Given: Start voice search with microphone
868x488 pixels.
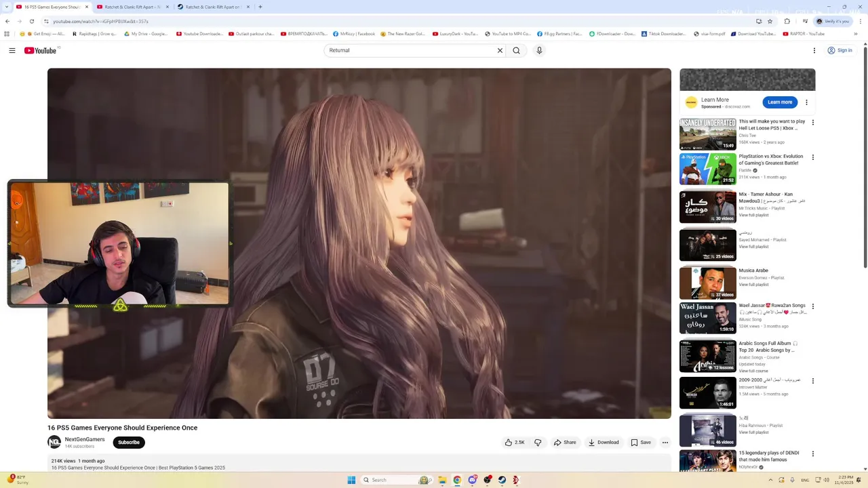Looking at the screenshot, I should point(539,50).
